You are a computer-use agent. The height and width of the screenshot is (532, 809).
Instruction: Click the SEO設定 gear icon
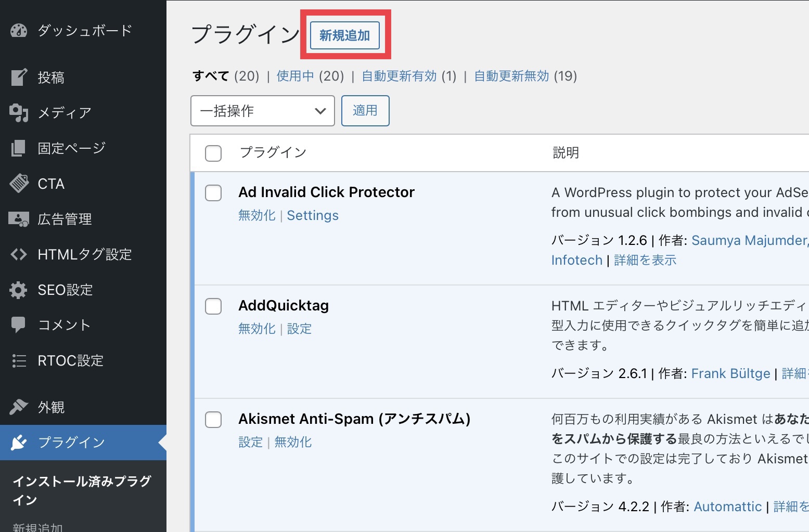[x=19, y=290]
